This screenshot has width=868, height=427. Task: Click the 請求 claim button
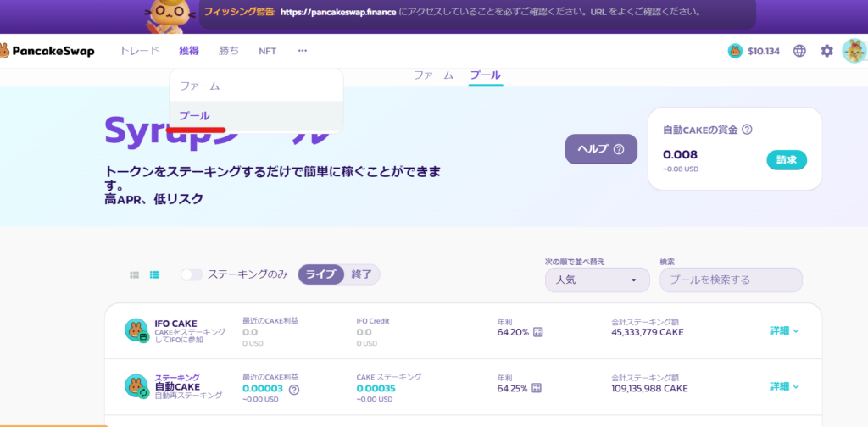click(787, 160)
